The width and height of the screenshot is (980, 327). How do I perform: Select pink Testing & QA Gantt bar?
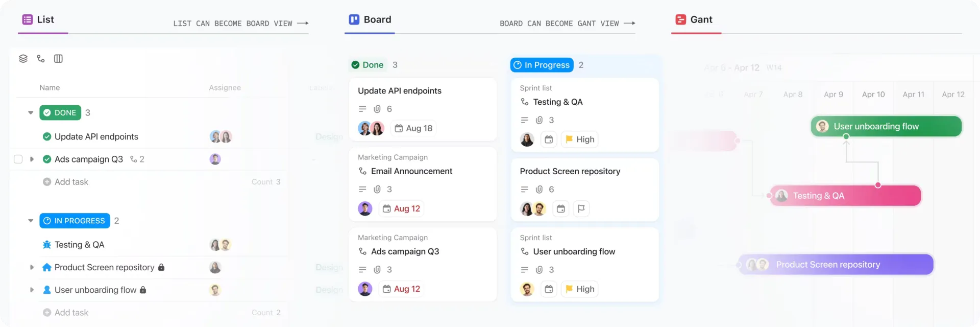pyautogui.click(x=846, y=196)
